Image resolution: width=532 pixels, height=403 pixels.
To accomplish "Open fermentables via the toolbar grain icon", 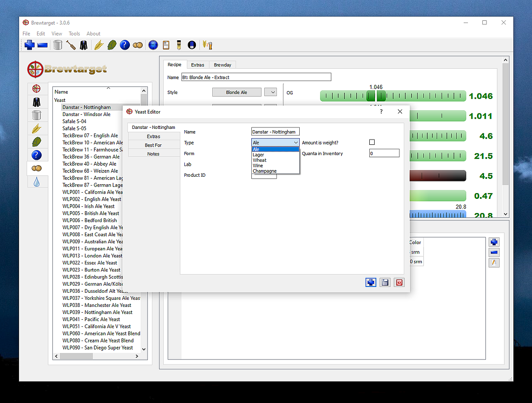I will coord(98,45).
